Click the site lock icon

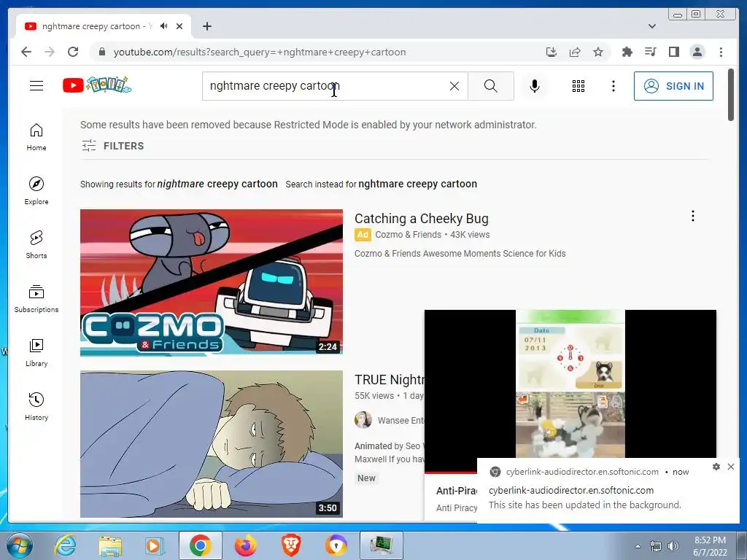click(101, 52)
